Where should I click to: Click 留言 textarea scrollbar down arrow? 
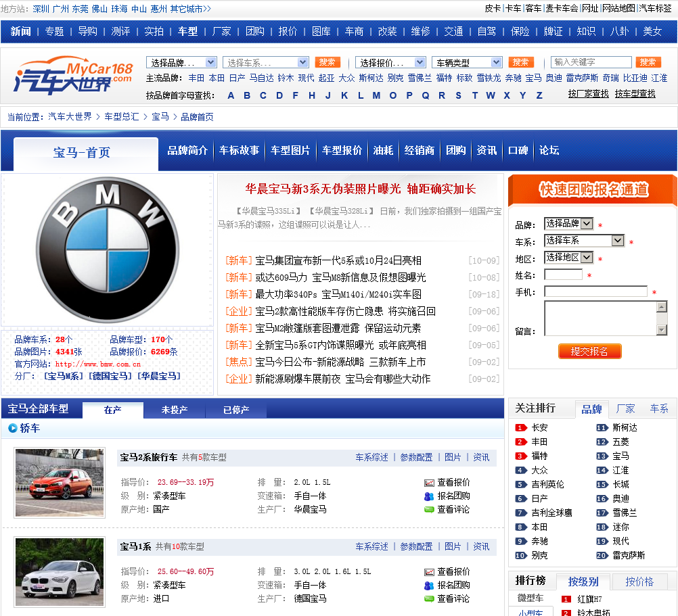pos(662,330)
